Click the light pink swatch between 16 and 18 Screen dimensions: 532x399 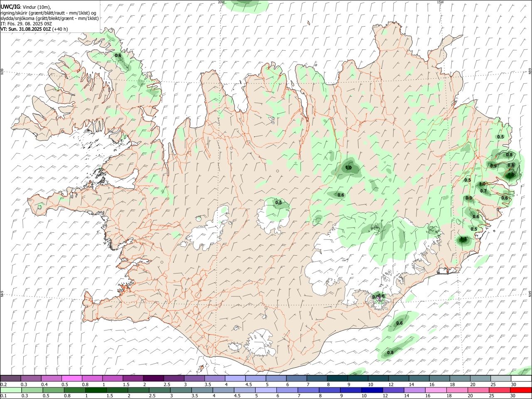436,390
